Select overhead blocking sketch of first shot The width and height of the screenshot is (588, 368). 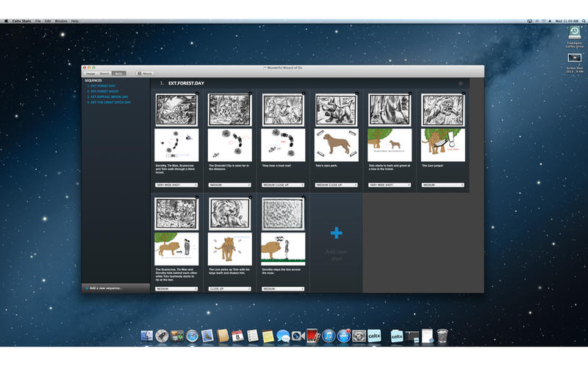pos(176,145)
